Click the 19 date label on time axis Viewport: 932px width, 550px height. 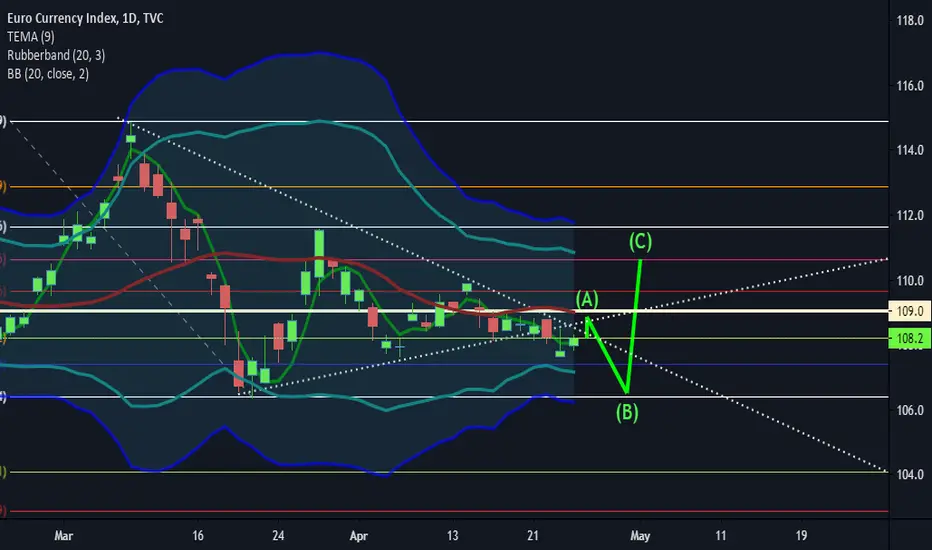(x=801, y=536)
